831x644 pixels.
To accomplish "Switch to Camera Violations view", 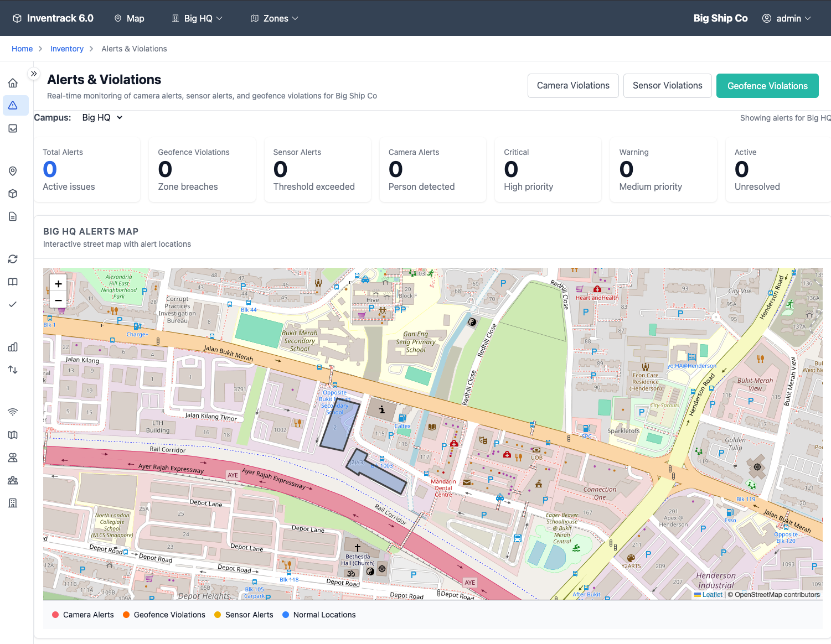I will 572,85.
